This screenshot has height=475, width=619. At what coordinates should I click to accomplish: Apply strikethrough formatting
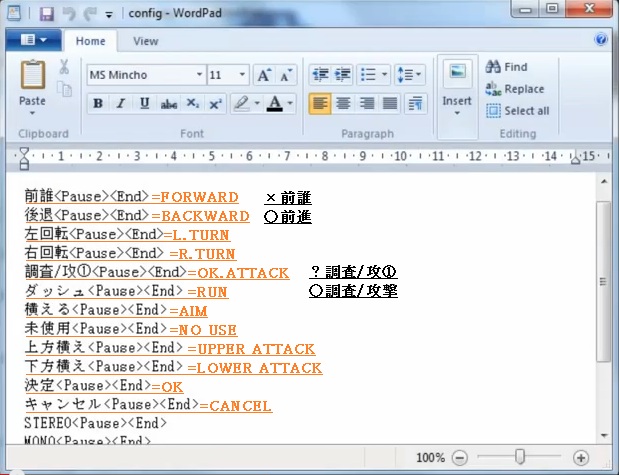pos(169,104)
